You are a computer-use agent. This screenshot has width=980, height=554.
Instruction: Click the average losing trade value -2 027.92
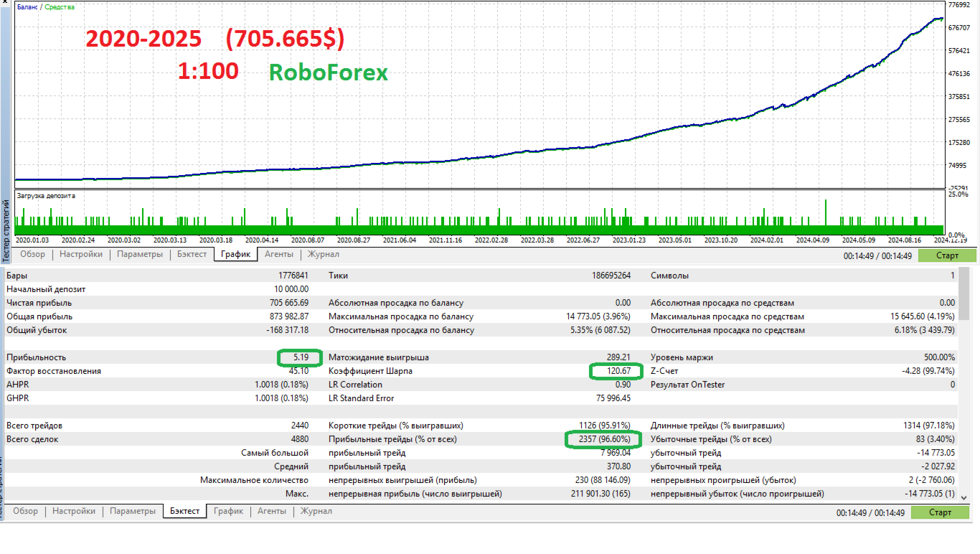click(939, 466)
